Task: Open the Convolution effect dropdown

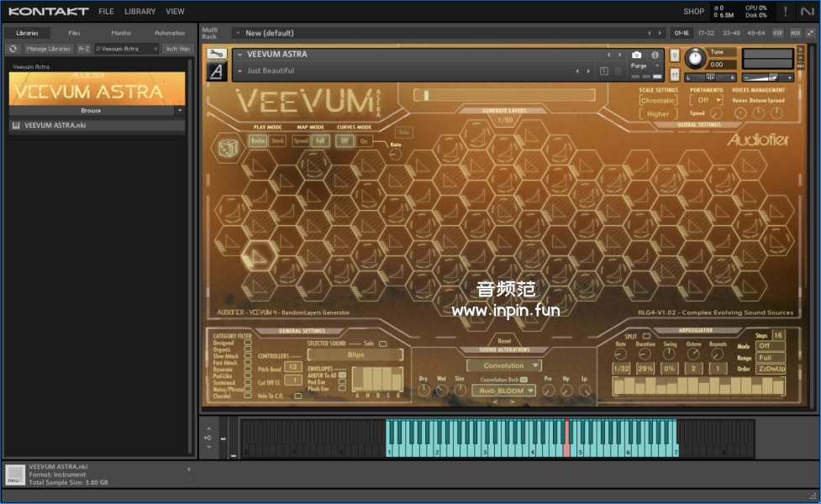Action: 504,365
